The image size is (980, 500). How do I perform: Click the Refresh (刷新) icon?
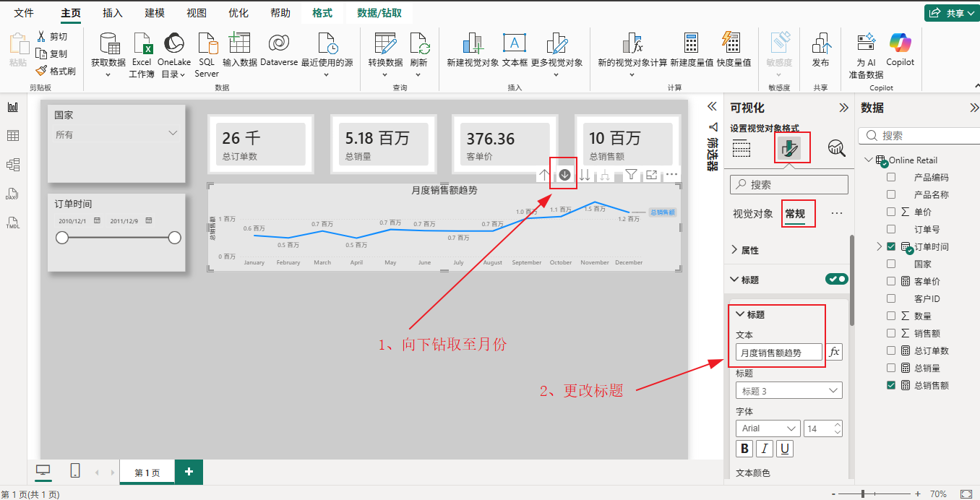click(x=419, y=44)
